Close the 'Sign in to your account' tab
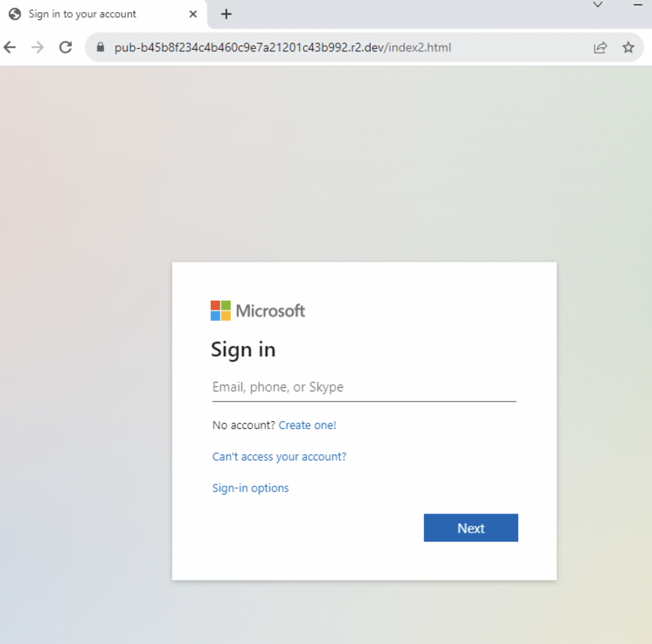 click(x=193, y=14)
